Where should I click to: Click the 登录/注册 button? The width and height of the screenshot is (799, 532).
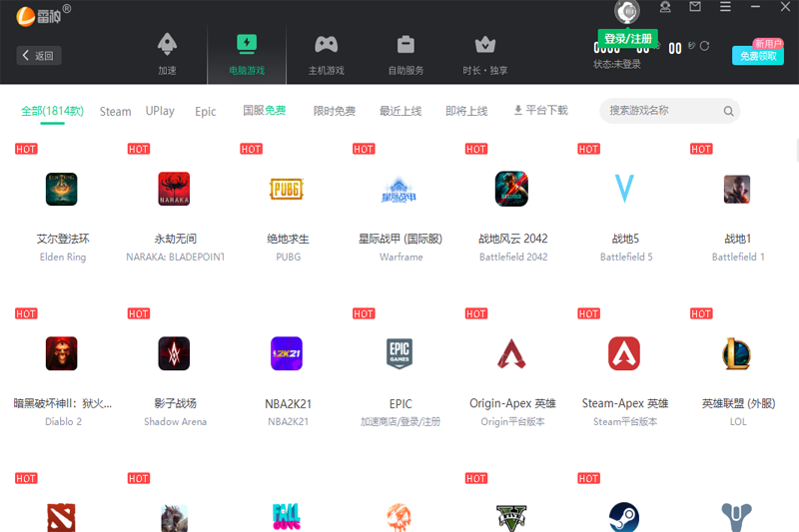click(x=628, y=39)
